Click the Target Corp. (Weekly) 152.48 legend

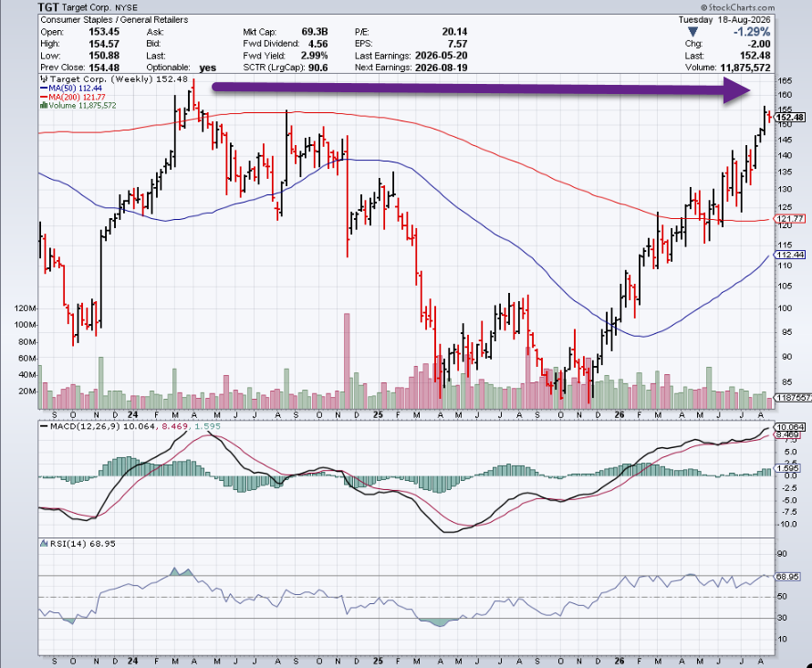coord(114,79)
